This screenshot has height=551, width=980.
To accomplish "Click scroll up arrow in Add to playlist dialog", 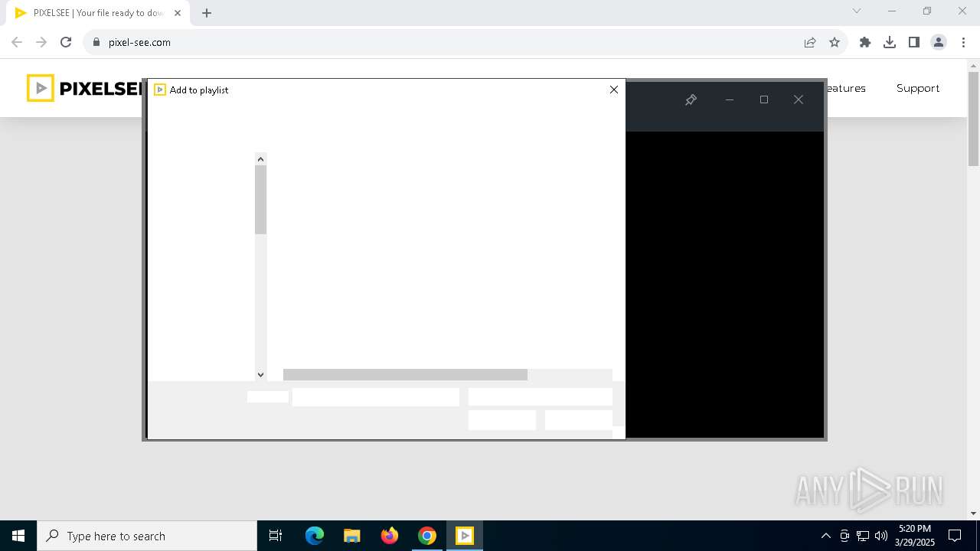I will (x=260, y=159).
